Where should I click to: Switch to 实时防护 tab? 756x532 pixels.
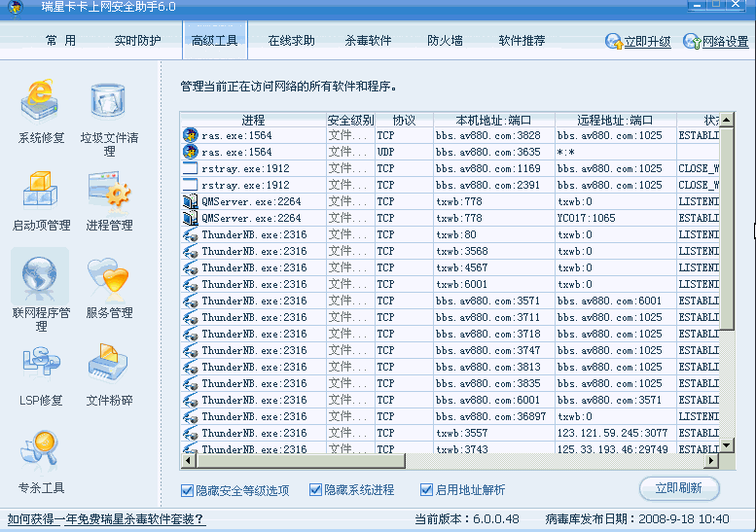(137, 41)
